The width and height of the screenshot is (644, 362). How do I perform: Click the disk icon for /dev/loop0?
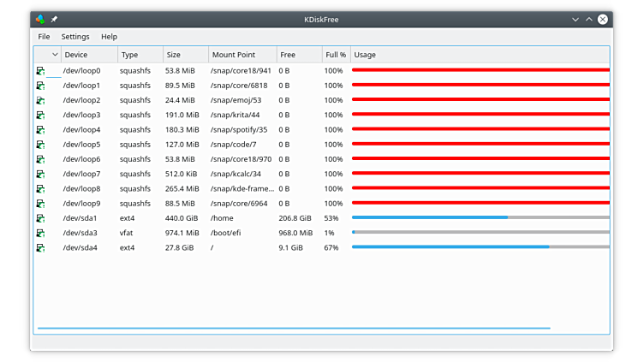point(40,71)
